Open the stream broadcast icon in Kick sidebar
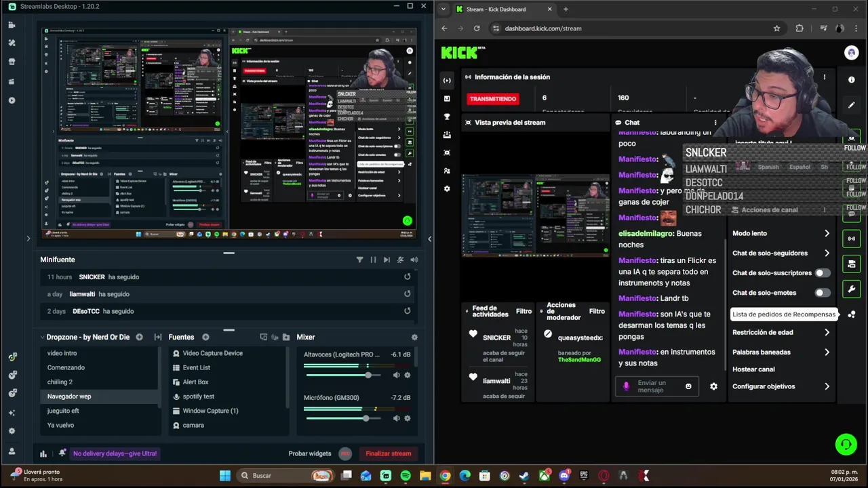Screen dimensions: 868x488 (x=447, y=81)
